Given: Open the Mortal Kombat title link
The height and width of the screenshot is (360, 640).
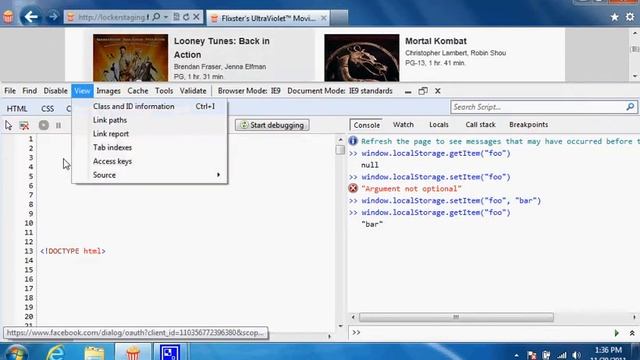Looking at the screenshot, I should coord(436,41).
